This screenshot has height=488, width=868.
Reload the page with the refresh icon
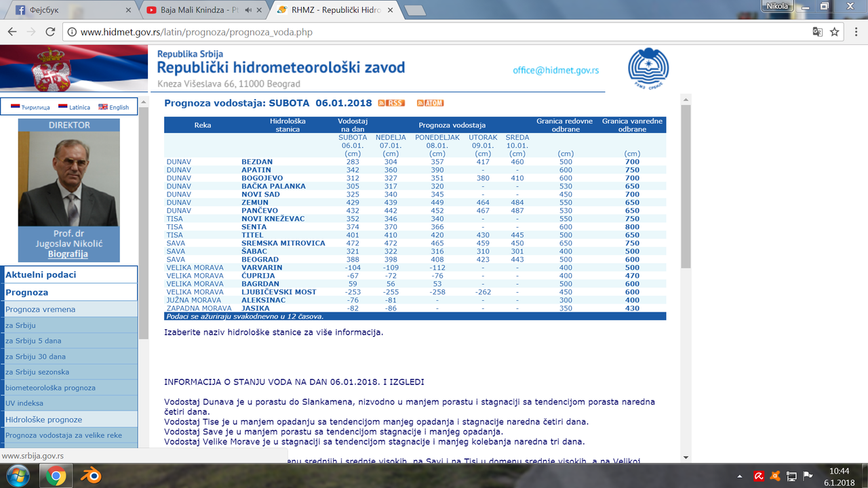pyautogui.click(x=50, y=32)
